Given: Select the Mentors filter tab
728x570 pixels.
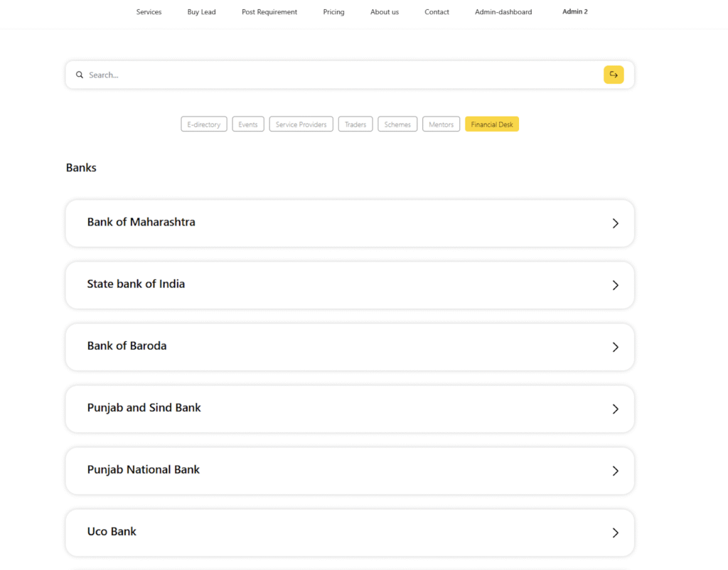Looking at the screenshot, I should pos(441,124).
